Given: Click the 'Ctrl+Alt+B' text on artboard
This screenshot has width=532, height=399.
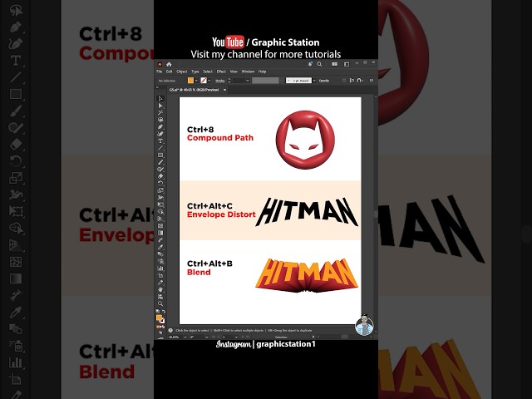Looking at the screenshot, I should point(209,264).
